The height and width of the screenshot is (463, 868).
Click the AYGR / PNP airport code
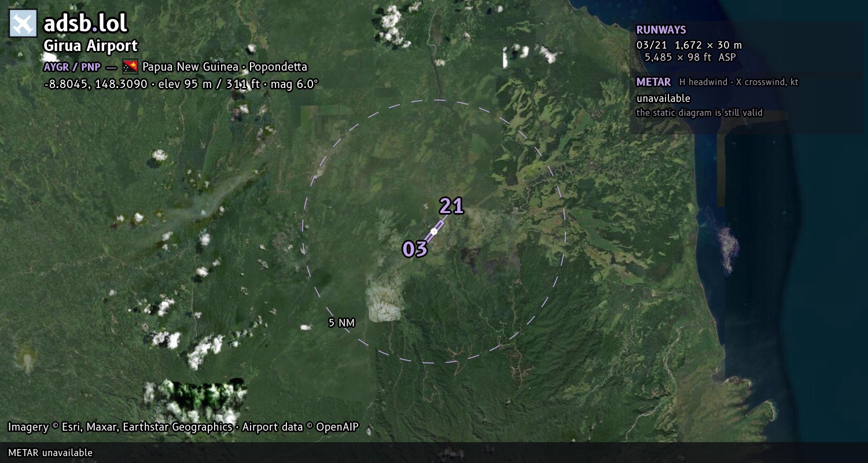pyautogui.click(x=72, y=67)
